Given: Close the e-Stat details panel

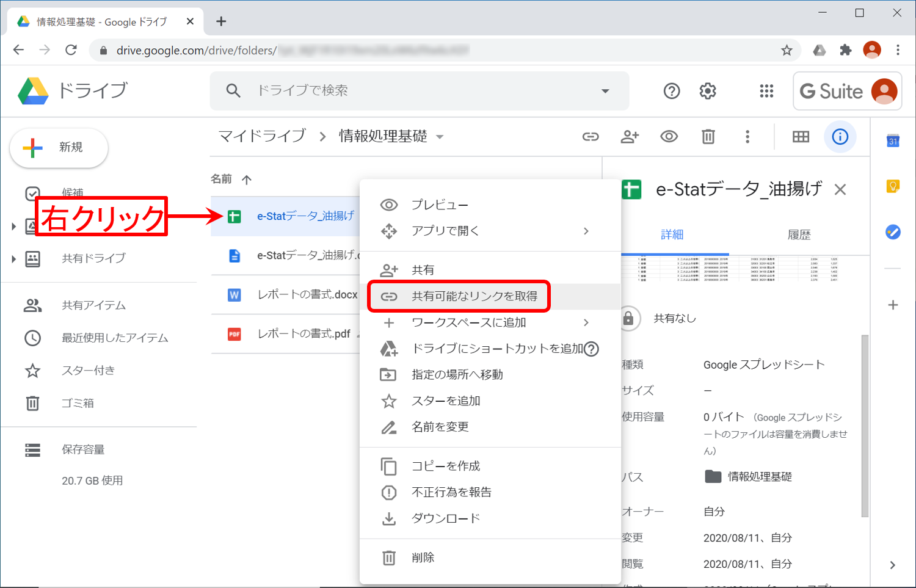Looking at the screenshot, I should (x=840, y=190).
